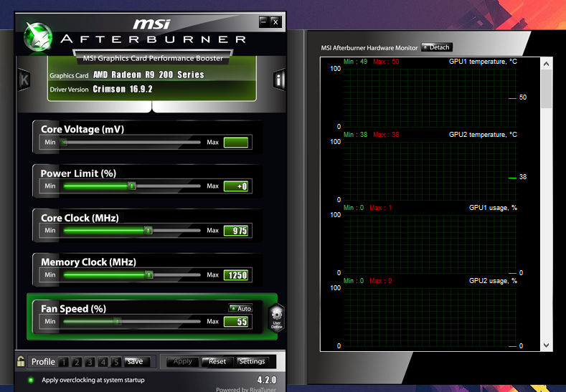The image size is (566, 392).
Task: Minimize the Afterburner window
Action: pos(264,22)
